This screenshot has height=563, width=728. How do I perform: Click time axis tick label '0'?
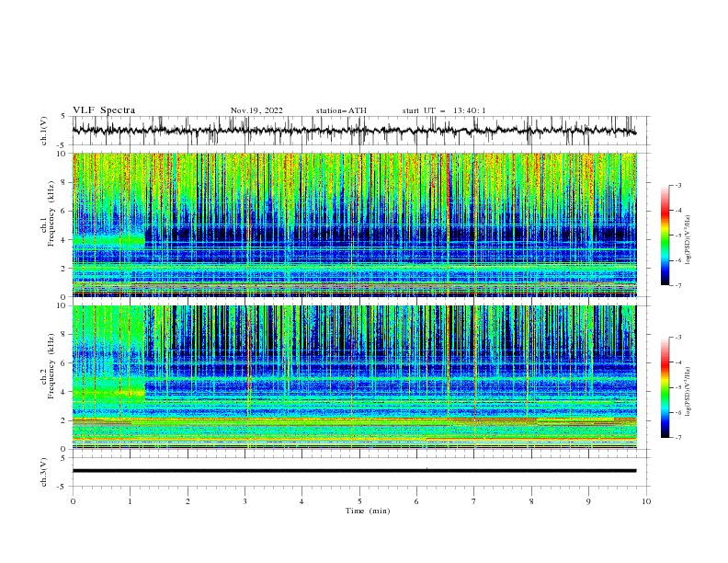pos(73,501)
